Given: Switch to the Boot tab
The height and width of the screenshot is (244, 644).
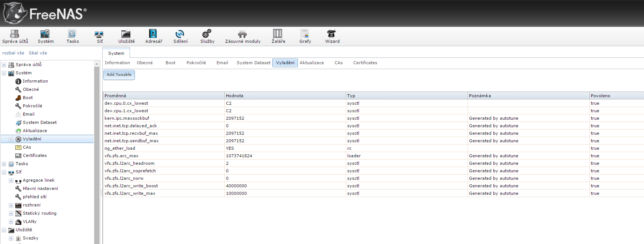Looking at the screenshot, I should click(x=170, y=63).
